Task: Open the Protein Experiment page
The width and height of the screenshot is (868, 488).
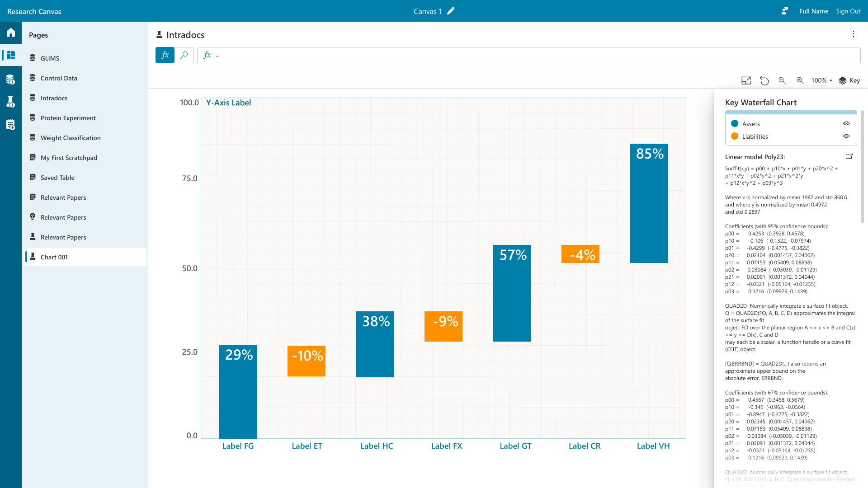Action: [x=68, y=118]
